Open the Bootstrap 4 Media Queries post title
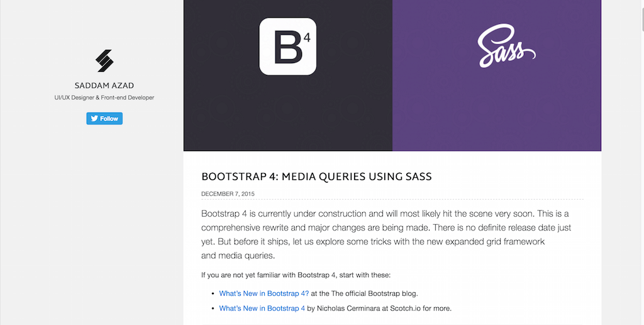The width and height of the screenshot is (644, 325). pyautogui.click(x=316, y=176)
